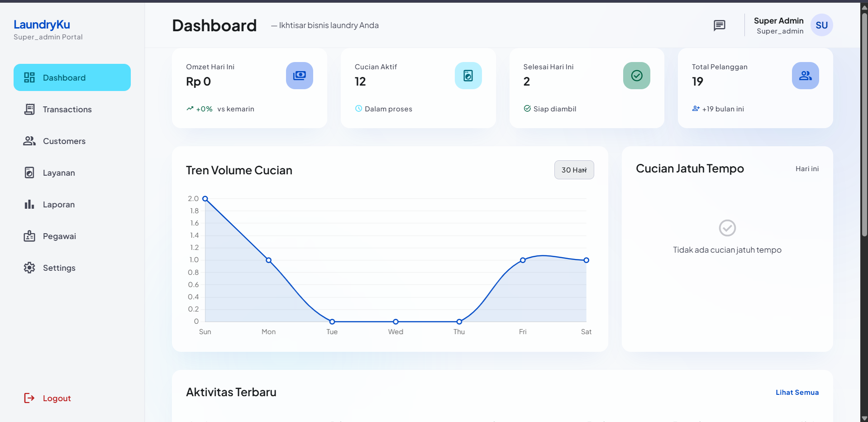Click the Selesai Hari Ini checkmark icon
This screenshot has width=868, height=422.
pyautogui.click(x=636, y=76)
